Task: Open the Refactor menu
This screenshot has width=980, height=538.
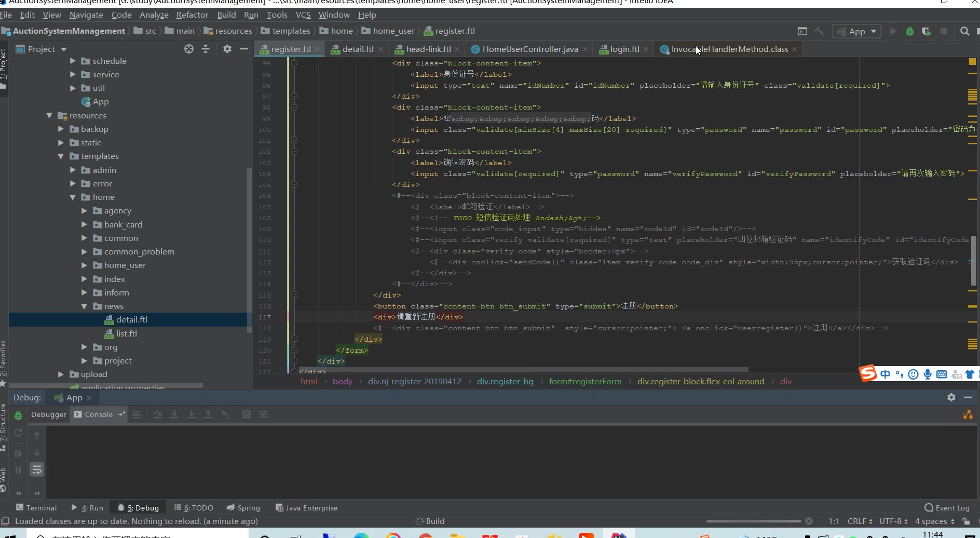Action: tap(192, 15)
